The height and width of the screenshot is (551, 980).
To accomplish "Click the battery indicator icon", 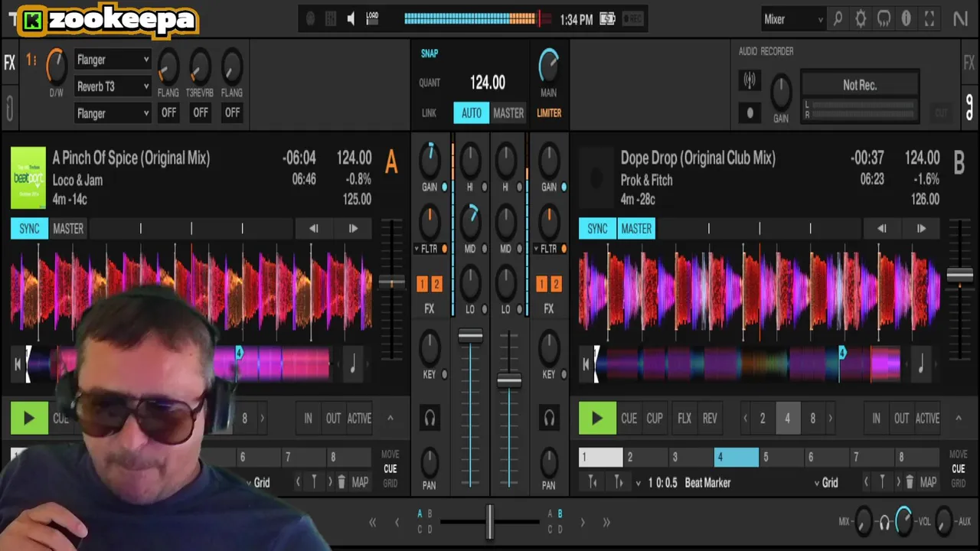I will [x=607, y=19].
